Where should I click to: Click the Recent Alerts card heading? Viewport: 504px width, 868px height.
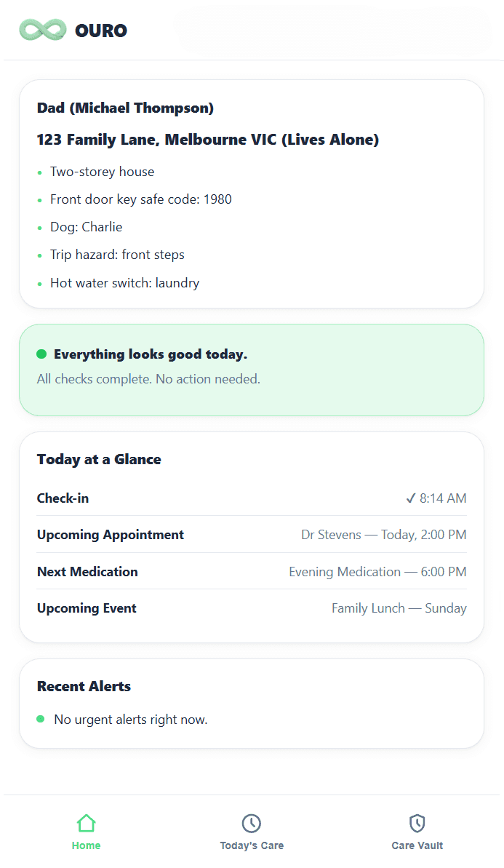pyautogui.click(x=84, y=686)
